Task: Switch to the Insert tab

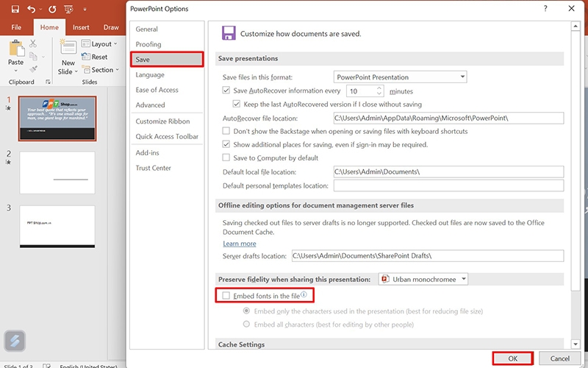Action: pos(81,27)
